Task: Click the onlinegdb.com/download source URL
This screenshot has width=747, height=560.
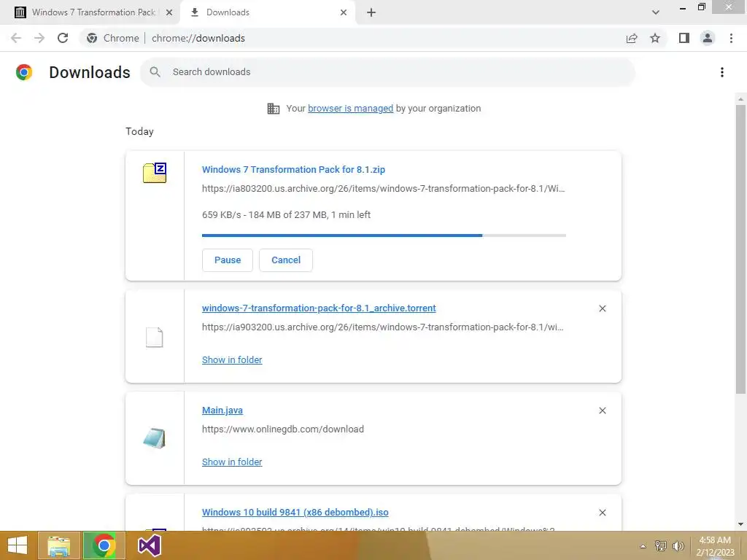Action: 282,429
